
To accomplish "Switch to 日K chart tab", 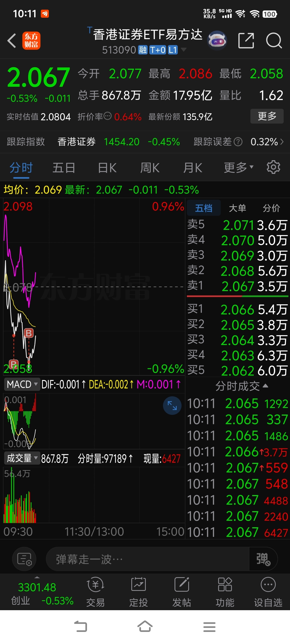I will (107, 168).
